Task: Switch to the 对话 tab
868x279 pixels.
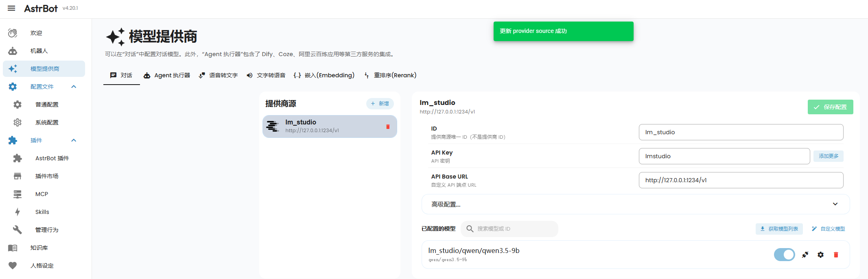Action: [121, 75]
